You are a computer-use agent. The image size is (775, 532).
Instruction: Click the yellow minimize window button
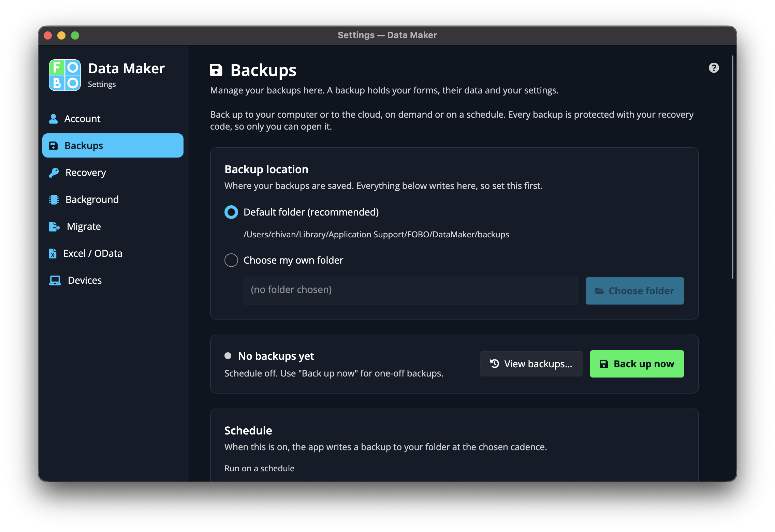point(61,35)
